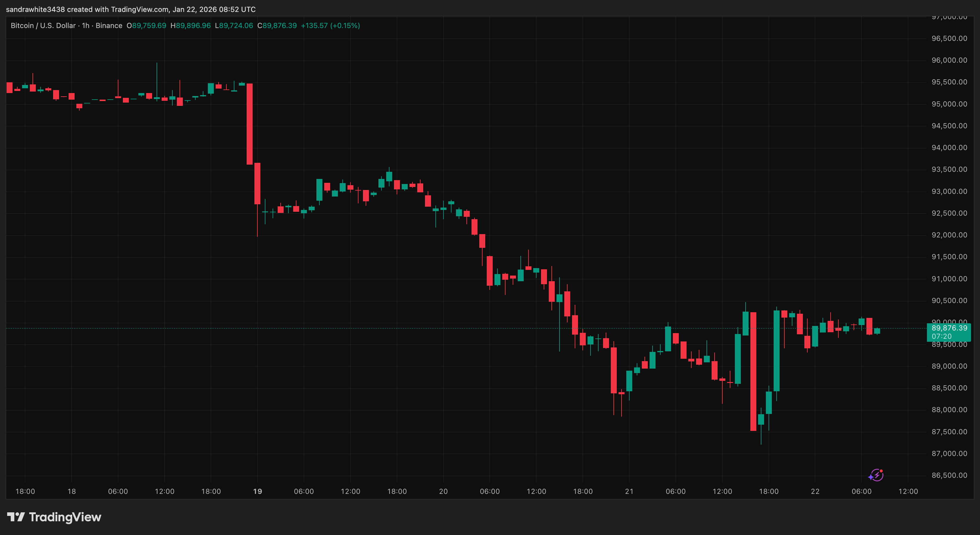Click the snapshot attribution text sandrawhite3438
Image resolution: width=980 pixels, height=535 pixels.
coord(34,9)
